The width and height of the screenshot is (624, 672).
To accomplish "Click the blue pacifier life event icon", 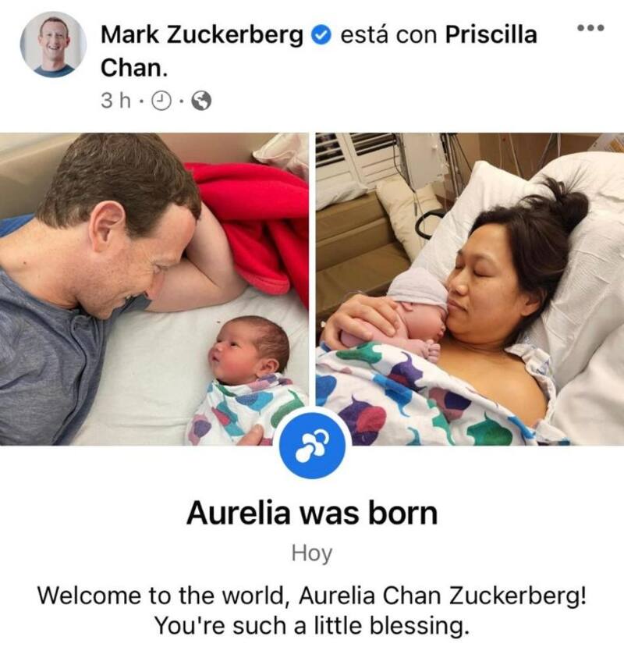I will (x=312, y=444).
